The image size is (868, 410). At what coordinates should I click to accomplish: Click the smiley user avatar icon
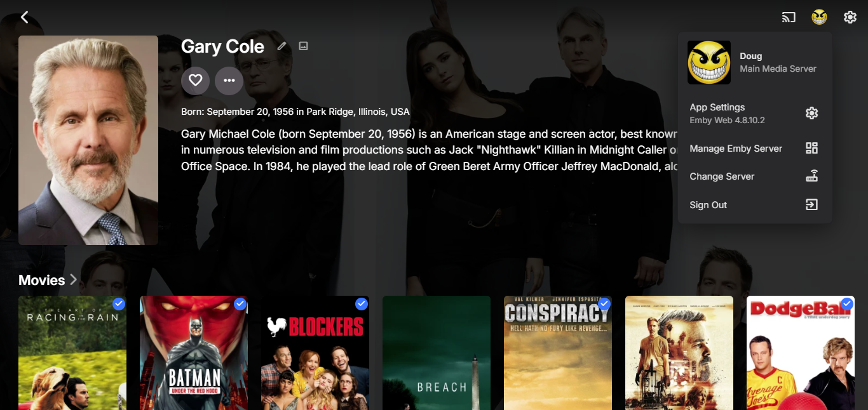pos(819,17)
